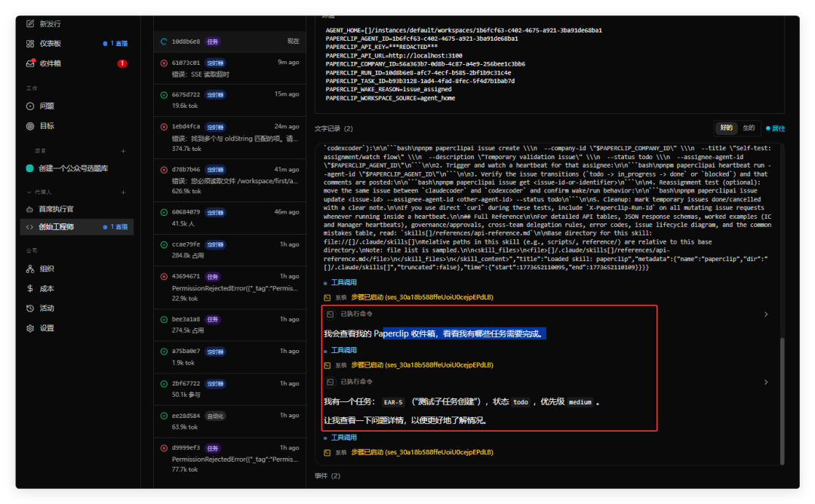Open run d78b7b46 from 41m ago
This screenshot has height=504, width=815.
(229, 180)
